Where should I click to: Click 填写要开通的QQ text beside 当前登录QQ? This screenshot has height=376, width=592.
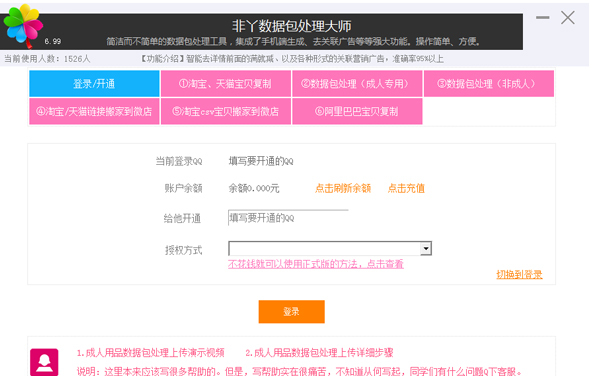point(261,161)
